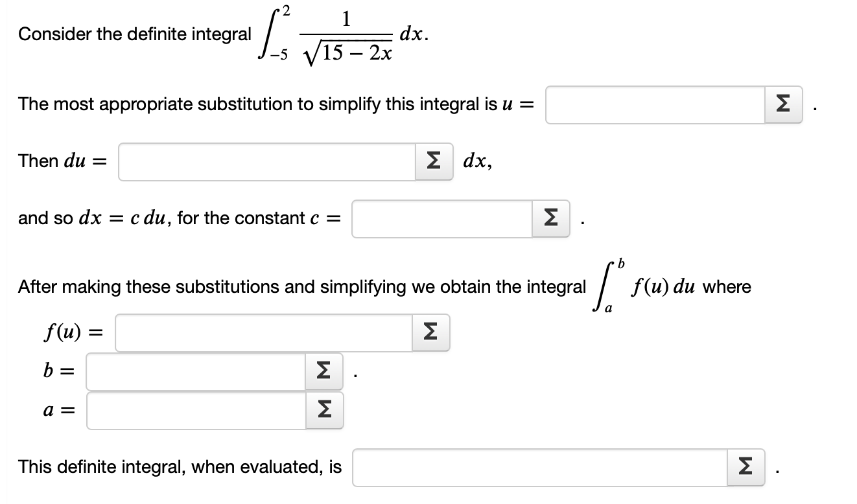
Task: Click inside the substitution u input box
Action: coord(655,104)
